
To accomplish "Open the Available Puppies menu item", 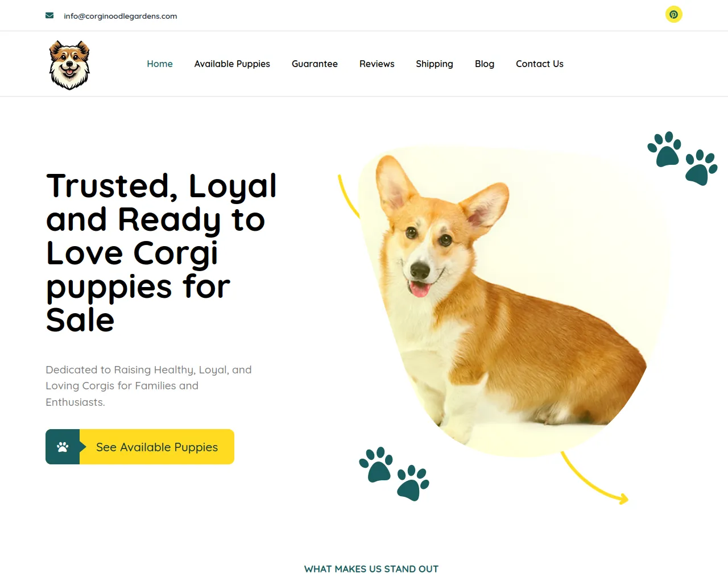I will (x=232, y=64).
